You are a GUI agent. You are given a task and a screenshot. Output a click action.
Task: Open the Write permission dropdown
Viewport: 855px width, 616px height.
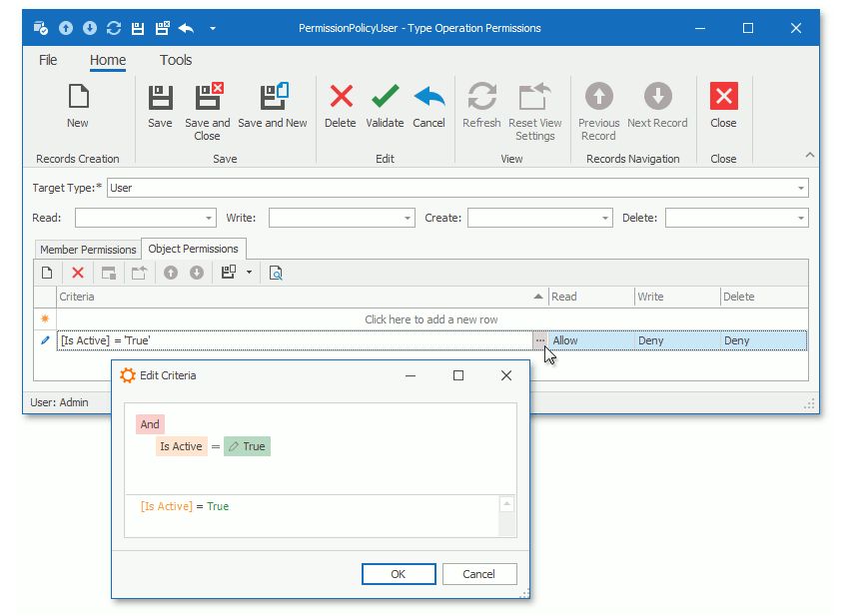tap(408, 218)
